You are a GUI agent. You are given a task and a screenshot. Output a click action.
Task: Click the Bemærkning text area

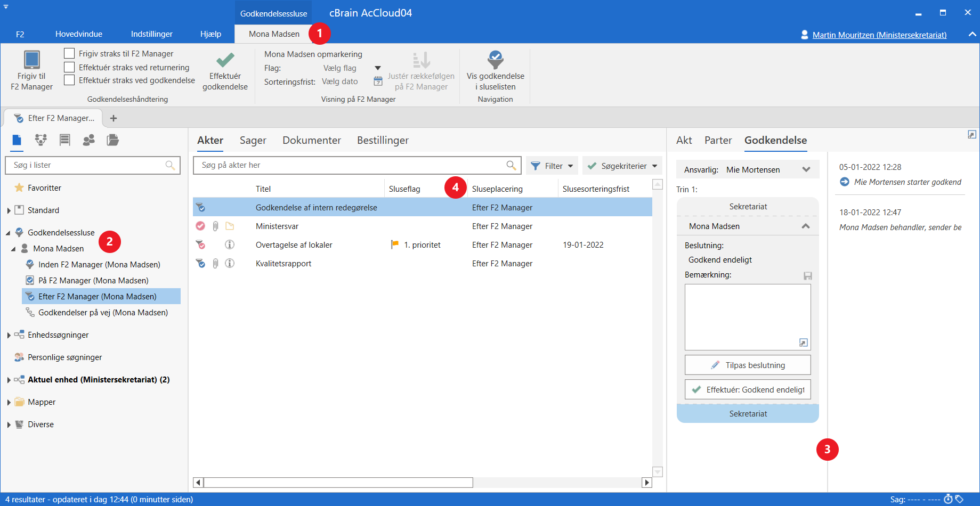748,317
